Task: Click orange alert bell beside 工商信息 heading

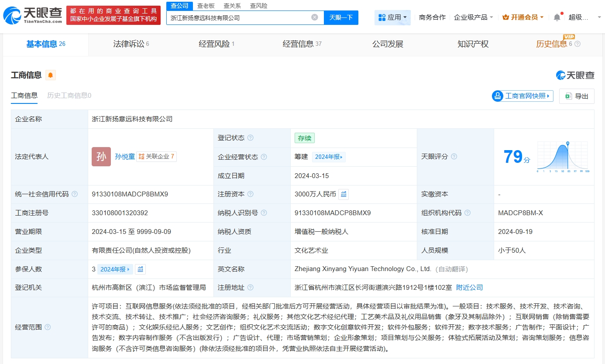Action: tap(51, 75)
